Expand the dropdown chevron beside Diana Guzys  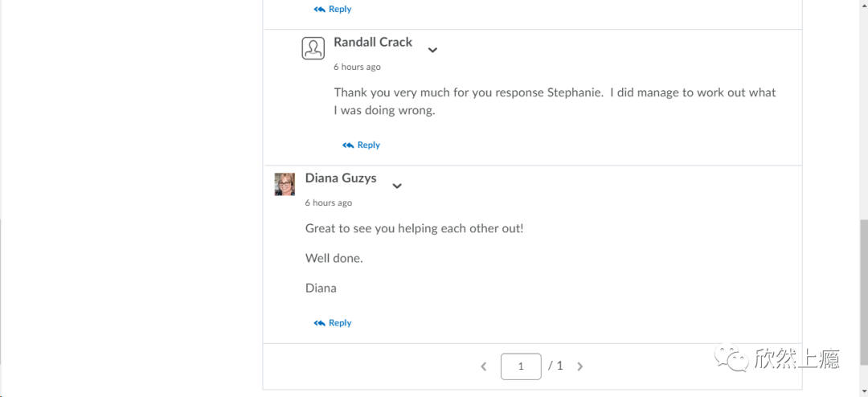point(397,186)
